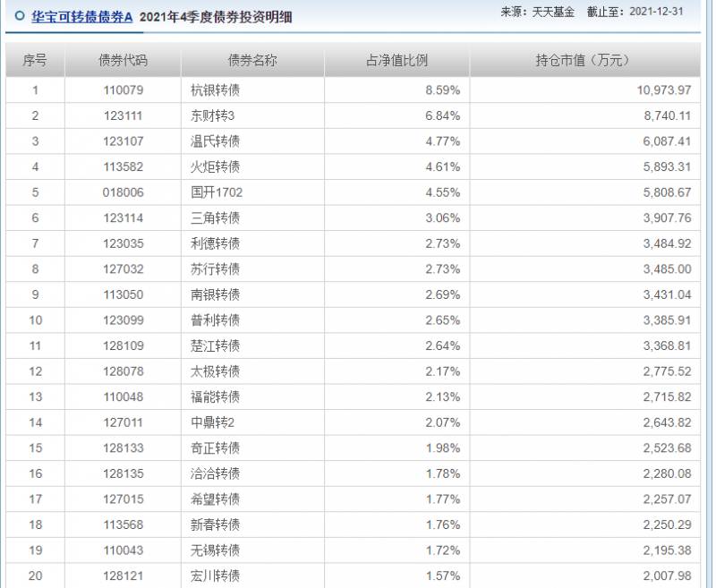Image resolution: width=716 pixels, height=588 pixels.
Task: Click the 截止至：2021-12-31 date text
Action: (635, 12)
